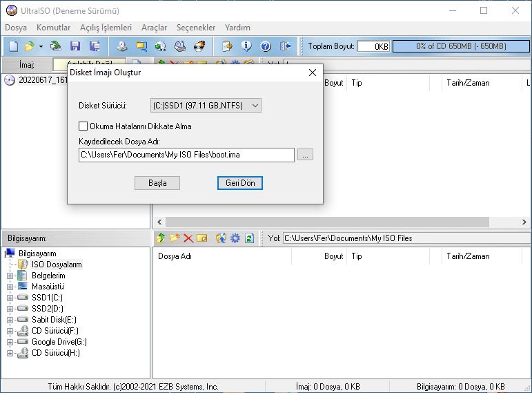Close the Disket İmajı Oluştur dialog
The width and height of the screenshot is (532, 393).
pyautogui.click(x=313, y=73)
